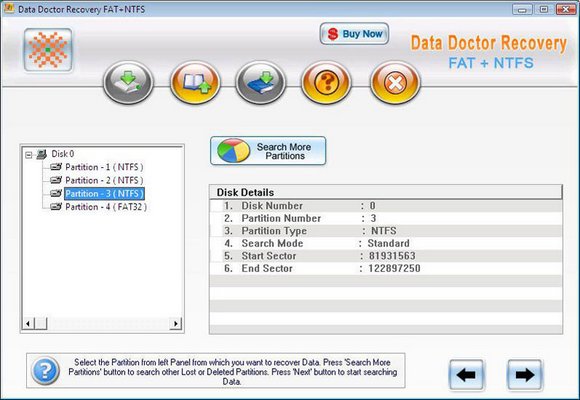This screenshot has height=400, width=580.
Task: Proceed with the right arrow Next button
Action: (525, 375)
